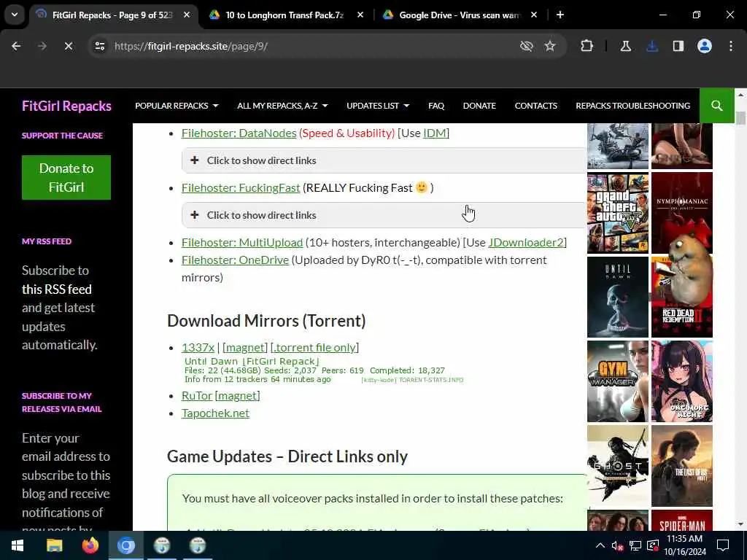Open Repacks Troubleshooting page
Screen dimensions: 747x560
632,106
